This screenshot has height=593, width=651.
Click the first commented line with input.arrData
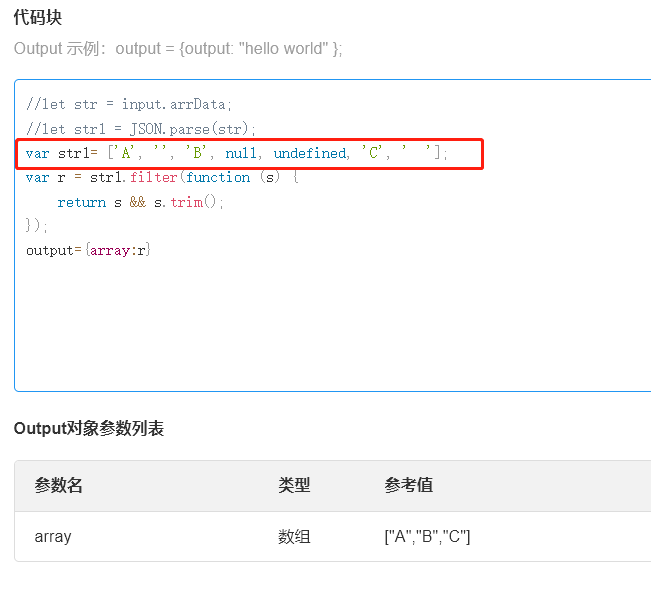[x=129, y=104]
